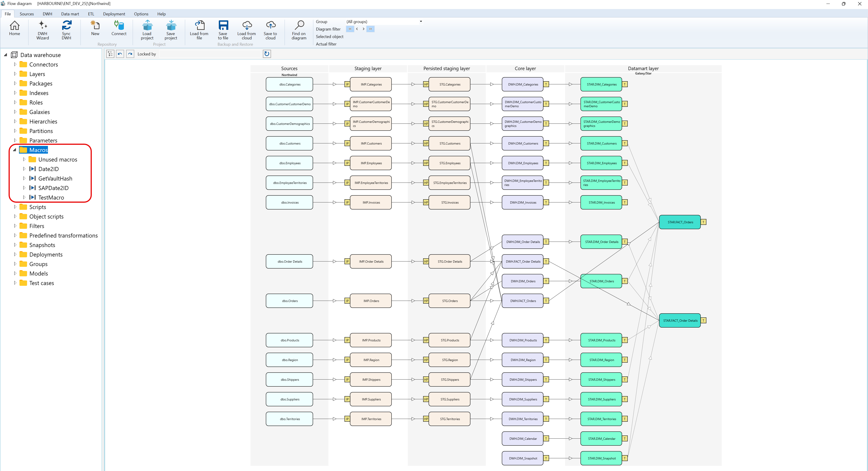Choose Load from file
The width and height of the screenshot is (868, 471).
[x=199, y=30]
